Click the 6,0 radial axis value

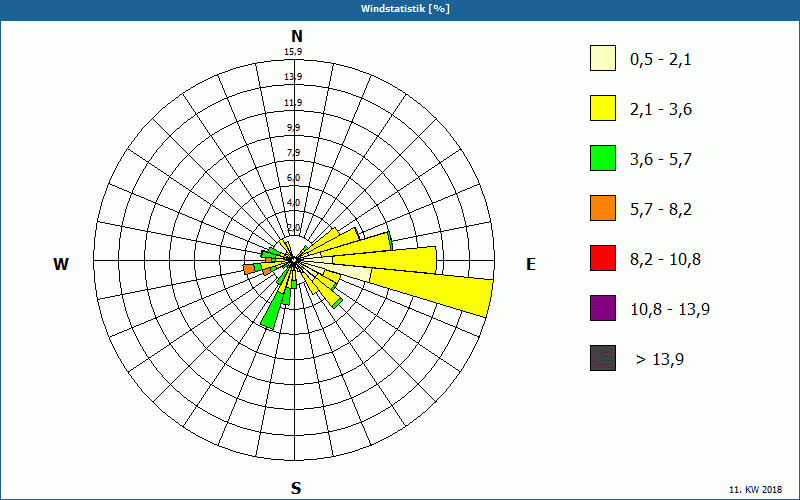pyautogui.click(x=293, y=178)
